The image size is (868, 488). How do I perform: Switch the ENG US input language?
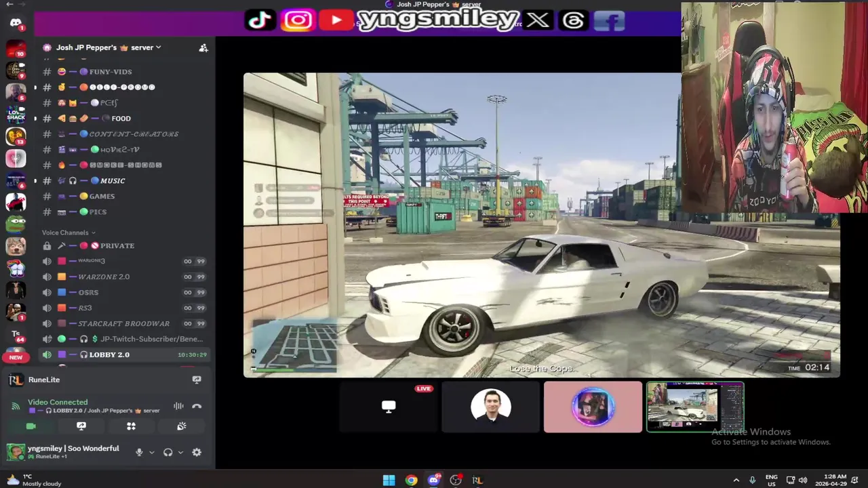(x=772, y=480)
